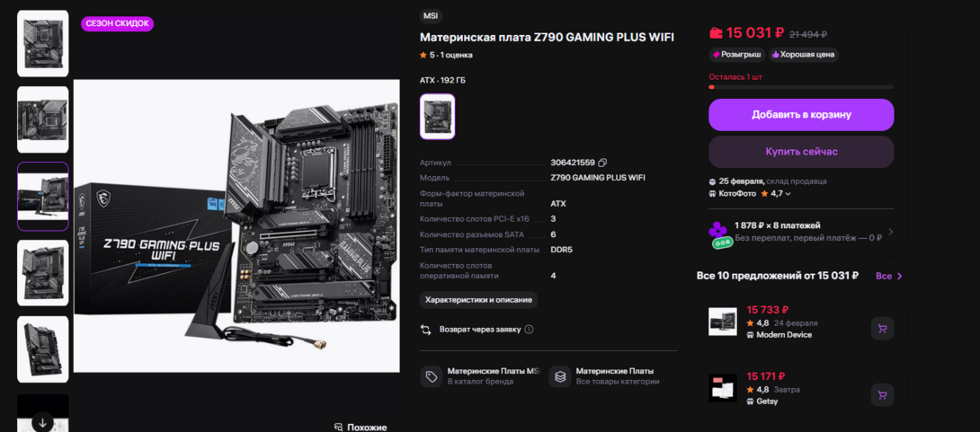Expand КотоФото seller rating chevron
The width and height of the screenshot is (980, 432).
click(788, 194)
